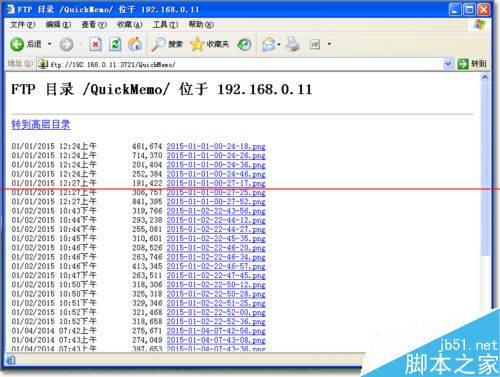Open file 2015-01-02-22-50-28.png

click(x=216, y=294)
